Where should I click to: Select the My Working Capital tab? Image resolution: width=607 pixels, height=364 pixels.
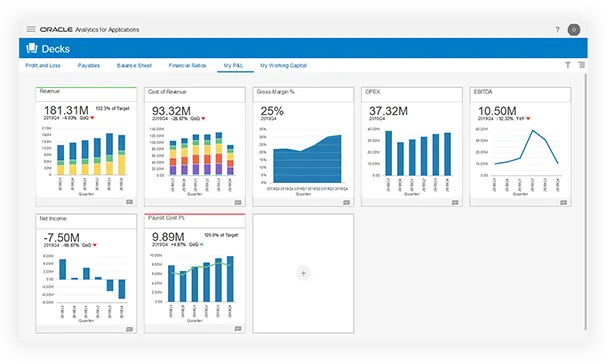tap(283, 65)
